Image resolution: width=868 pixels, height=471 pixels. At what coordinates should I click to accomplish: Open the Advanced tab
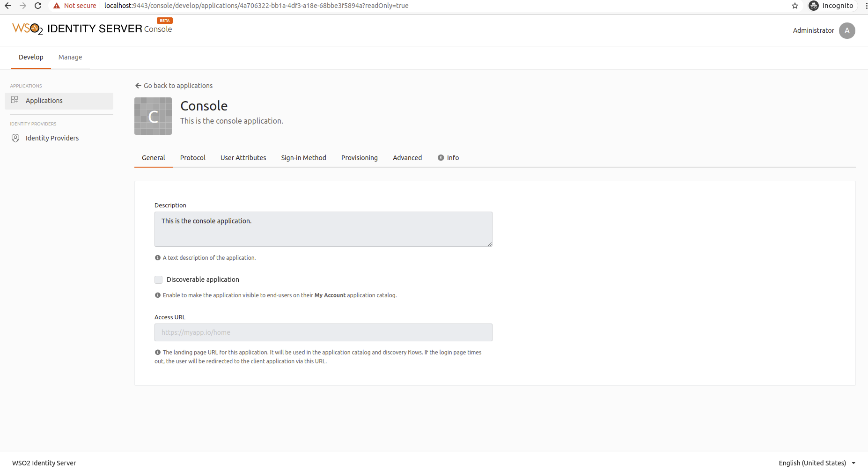click(x=407, y=158)
